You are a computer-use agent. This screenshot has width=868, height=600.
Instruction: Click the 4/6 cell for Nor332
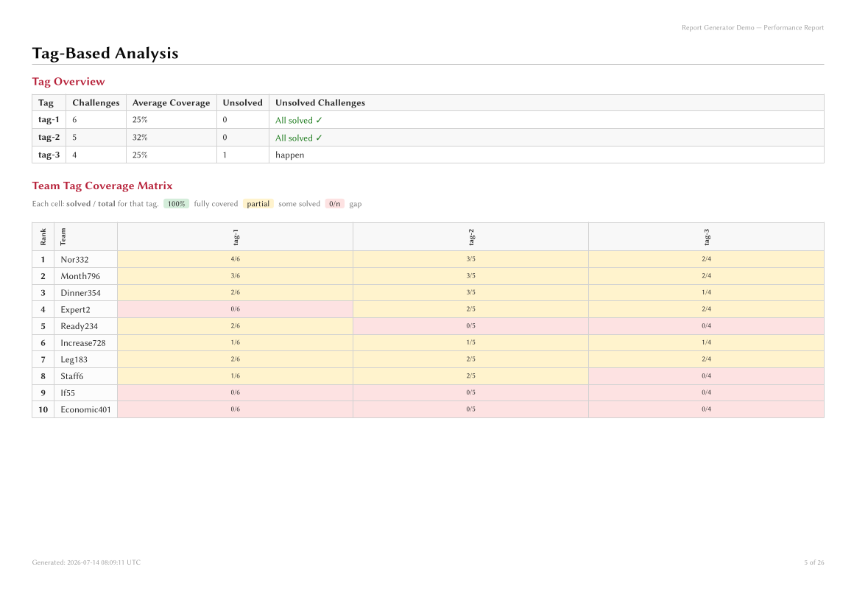click(236, 259)
